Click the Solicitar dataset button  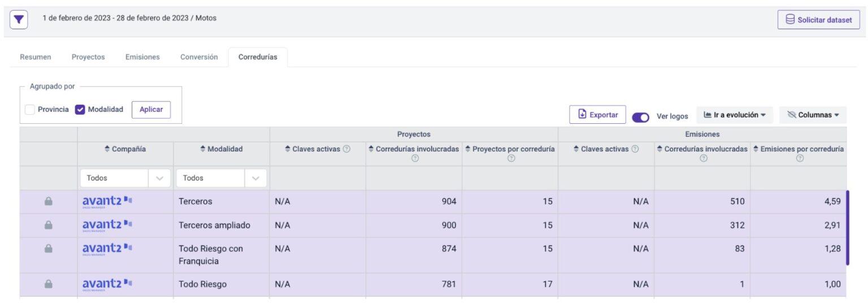[x=819, y=20]
